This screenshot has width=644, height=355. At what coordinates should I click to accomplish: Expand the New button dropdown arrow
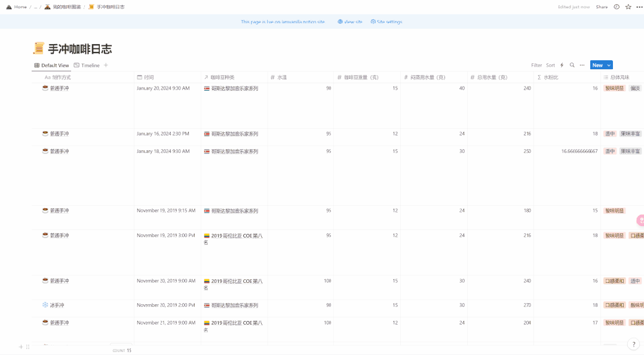coord(609,65)
